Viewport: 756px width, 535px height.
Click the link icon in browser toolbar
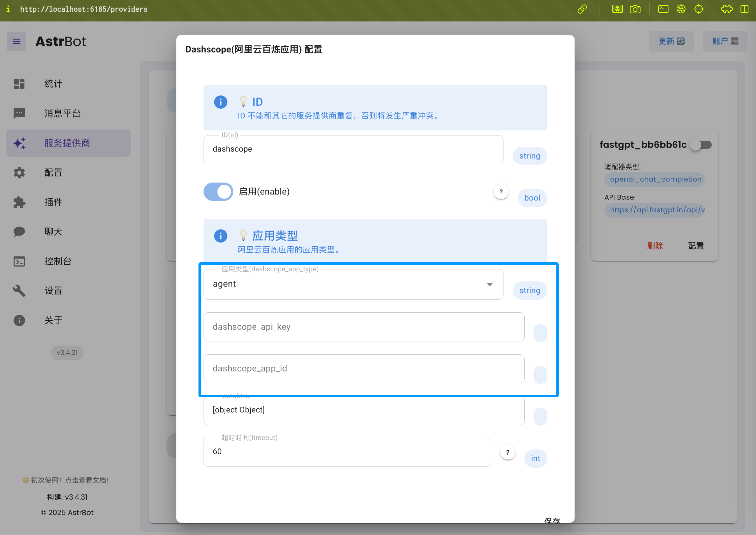[x=582, y=9]
